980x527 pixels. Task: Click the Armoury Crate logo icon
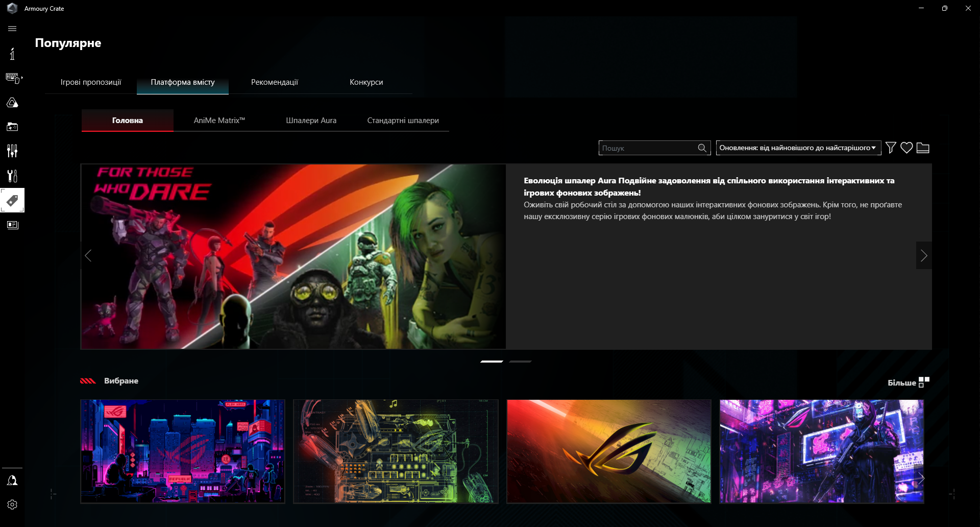pos(12,8)
